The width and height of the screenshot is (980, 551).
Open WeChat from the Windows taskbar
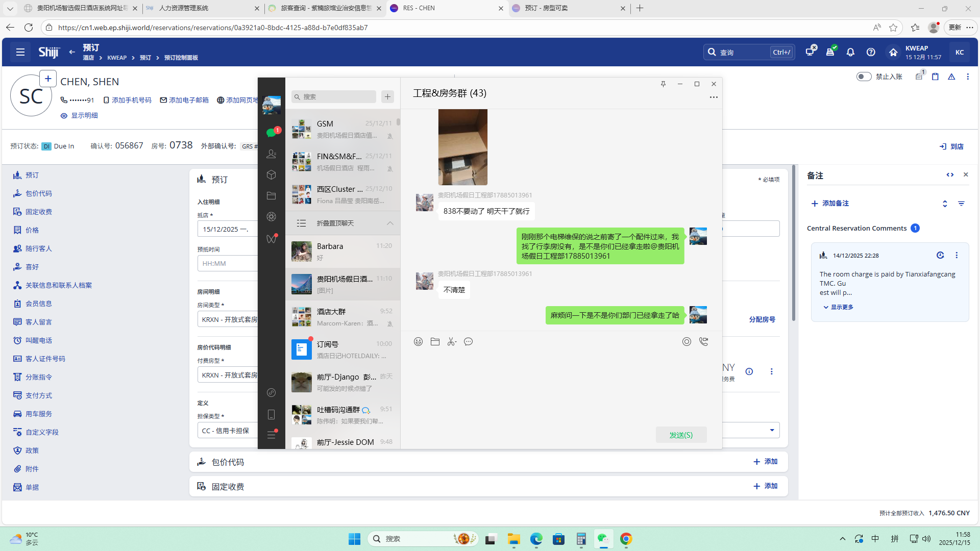(603, 539)
